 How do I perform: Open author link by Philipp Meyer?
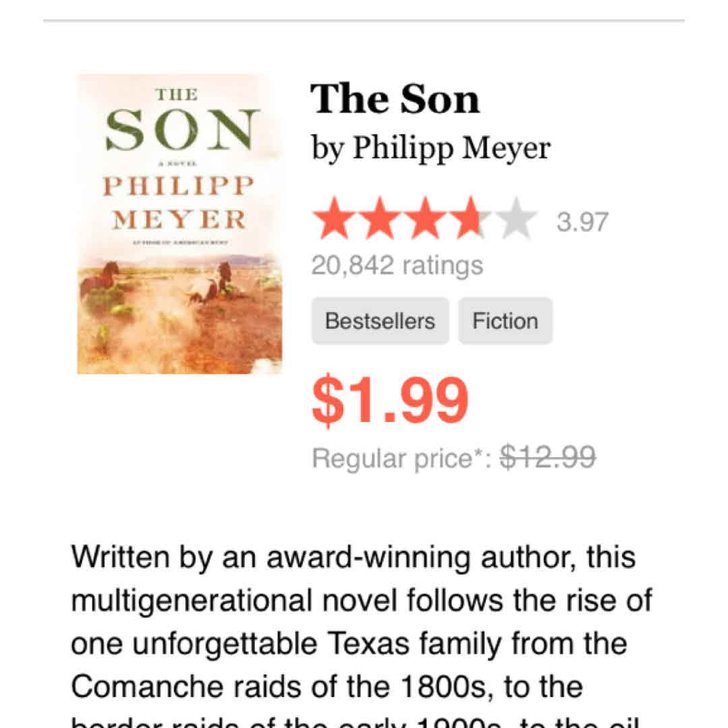431,148
